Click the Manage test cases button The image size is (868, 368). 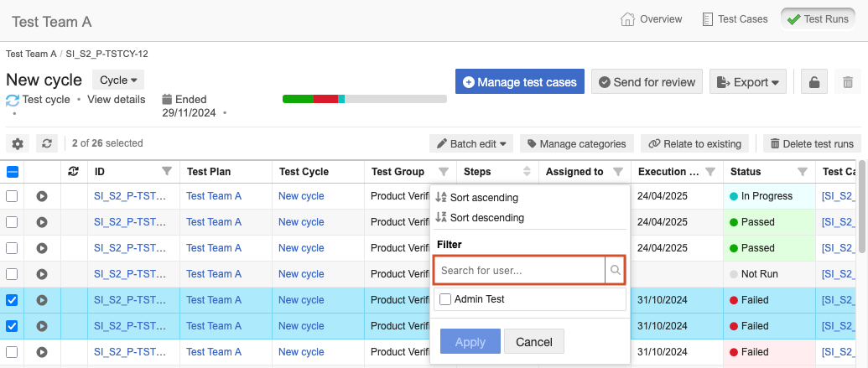(519, 82)
